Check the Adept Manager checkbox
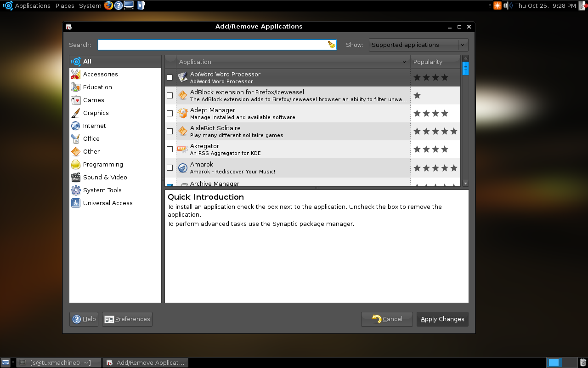 pos(170,113)
